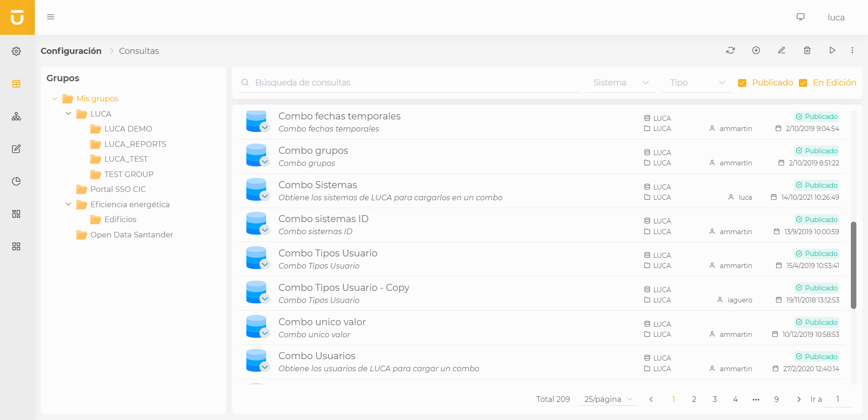Open the 25/página page size dropdown
This screenshot has width=868, height=420.
(607, 399)
